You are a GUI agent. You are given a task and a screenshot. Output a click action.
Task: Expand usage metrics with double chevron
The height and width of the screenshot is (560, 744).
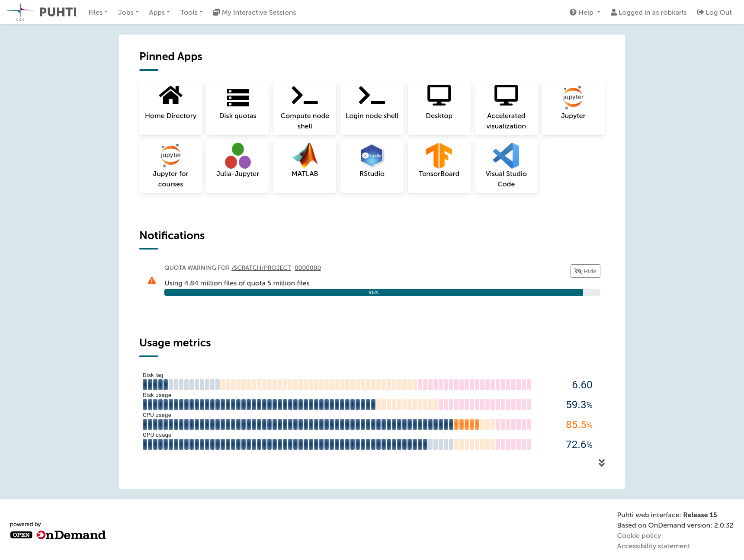coord(602,463)
